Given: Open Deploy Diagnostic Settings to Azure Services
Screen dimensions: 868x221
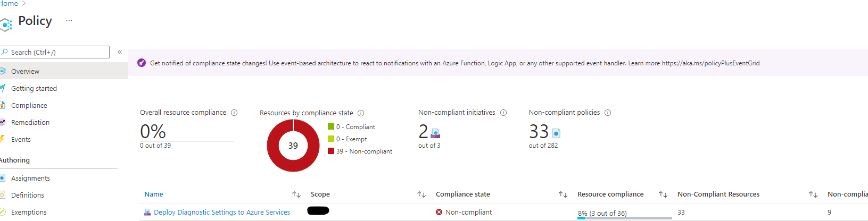Looking at the screenshot, I should (x=222, y=212).
